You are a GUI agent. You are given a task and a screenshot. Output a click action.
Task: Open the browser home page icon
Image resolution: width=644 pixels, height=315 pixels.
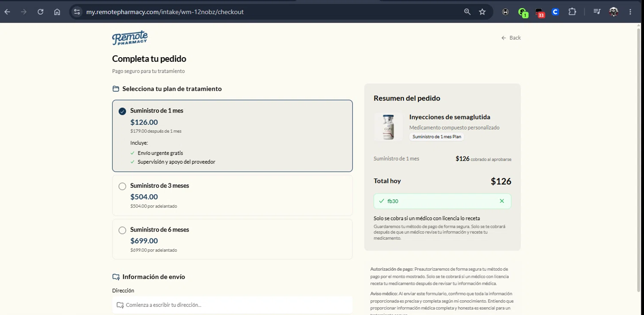coord(57,12)
